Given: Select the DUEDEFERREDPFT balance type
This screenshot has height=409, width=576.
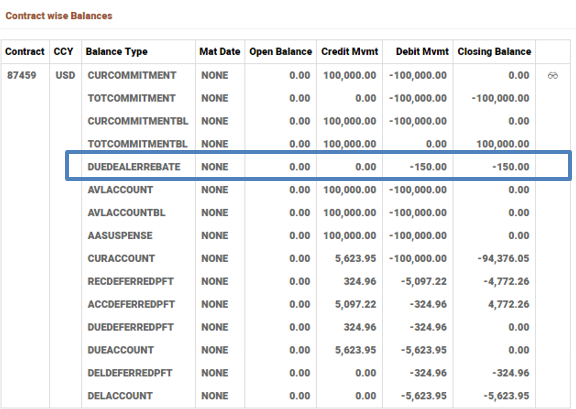Looking at the screenshot, I should coord(130,327).
